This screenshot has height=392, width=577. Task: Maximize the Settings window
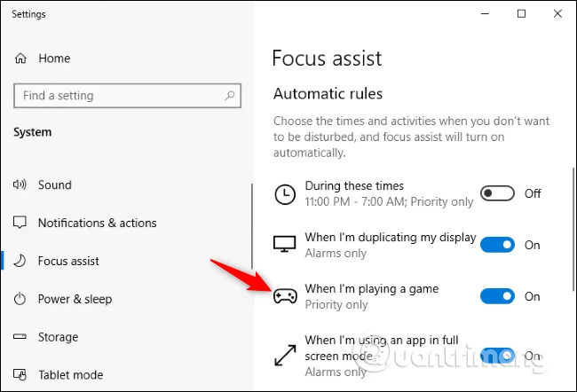coord(521,14)
